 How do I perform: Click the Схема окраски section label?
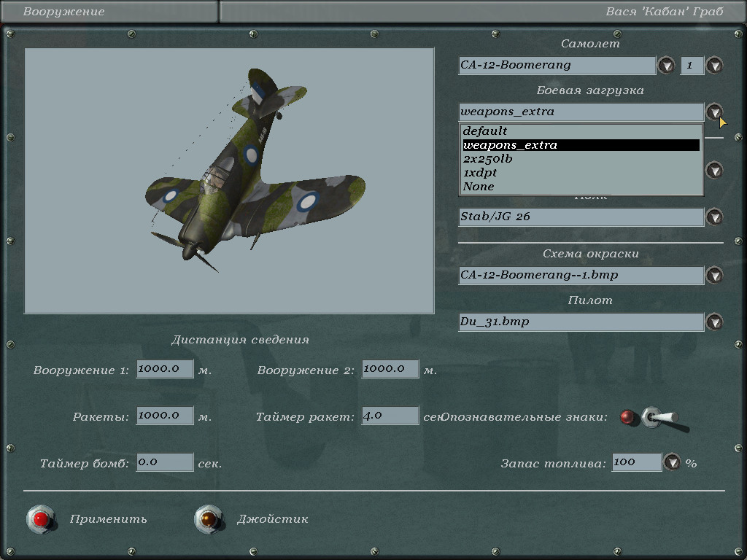pyautogui.click(x=590, y=254)
